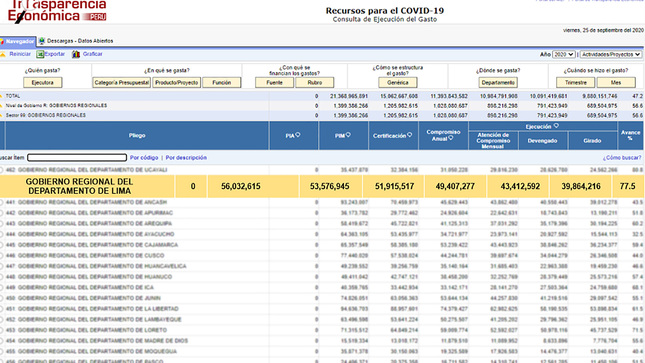Click the Función button
The image size is (645, 363).
click(x=221, y=83)
